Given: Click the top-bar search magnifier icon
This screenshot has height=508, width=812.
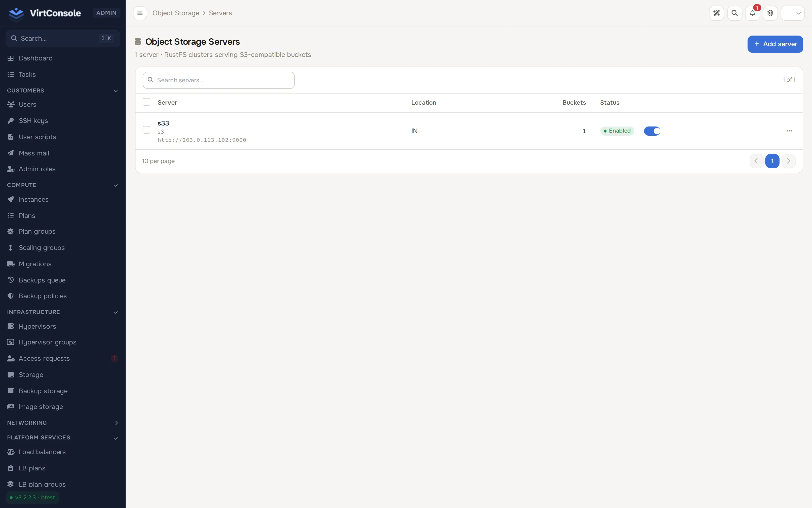Looking at the screenshot, I should 735,13.
